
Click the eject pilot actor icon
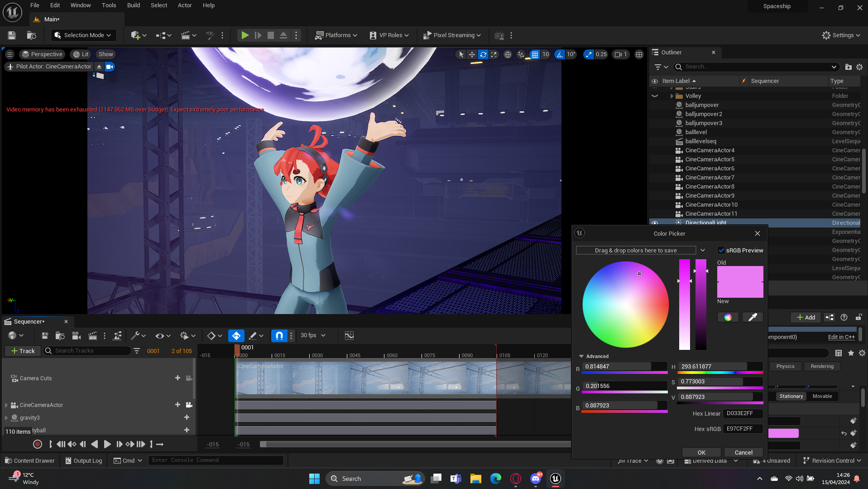coord(99,67)
